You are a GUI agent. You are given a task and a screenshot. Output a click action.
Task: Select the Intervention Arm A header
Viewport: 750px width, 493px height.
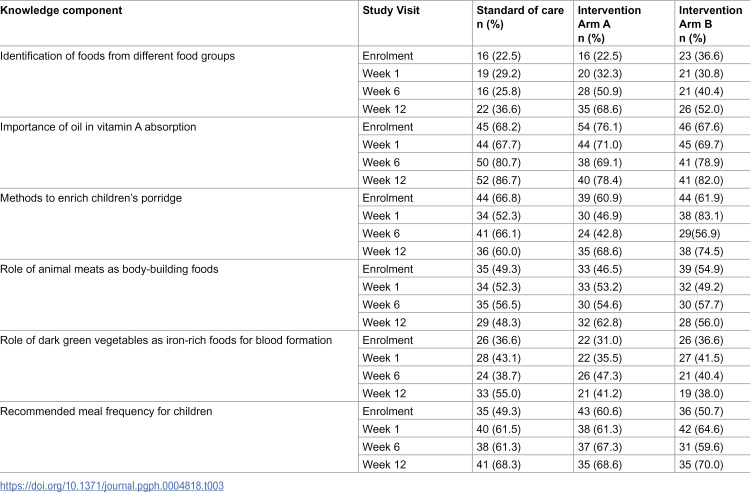[x=609, y=24]
